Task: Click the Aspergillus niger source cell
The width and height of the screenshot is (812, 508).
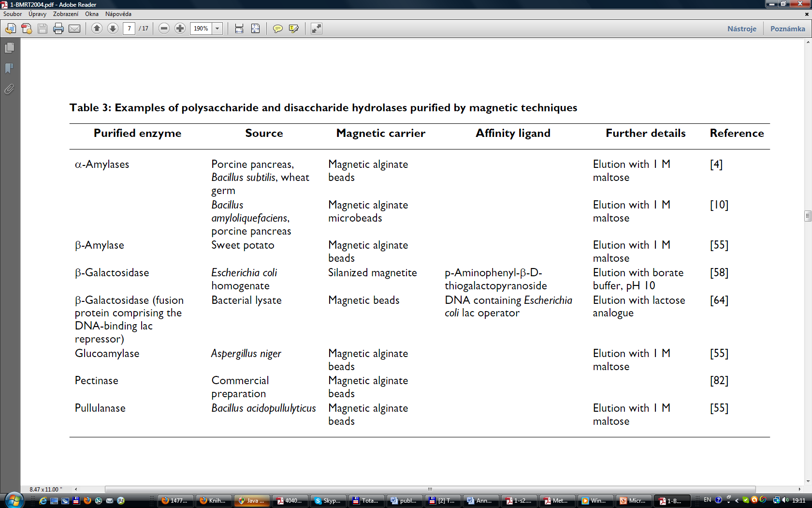Action: click(x=246, y=354)
